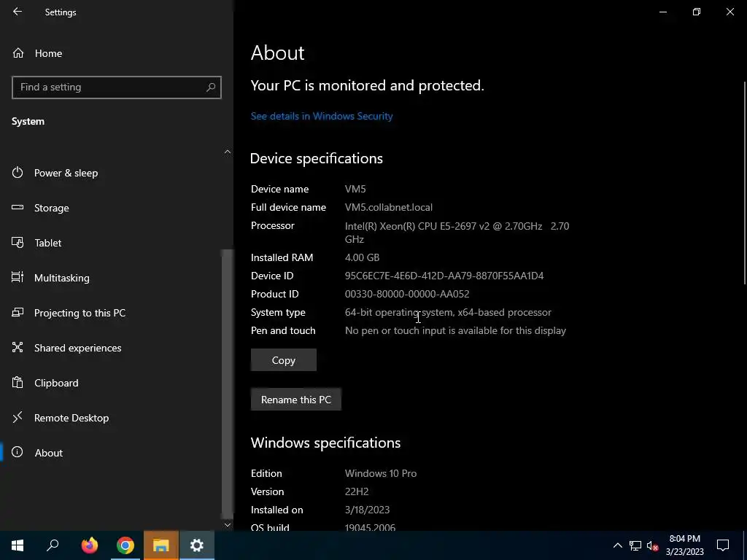Select the Clipboard icon in sidebar
The image size is (747, 560).
(x=18, y=382)
